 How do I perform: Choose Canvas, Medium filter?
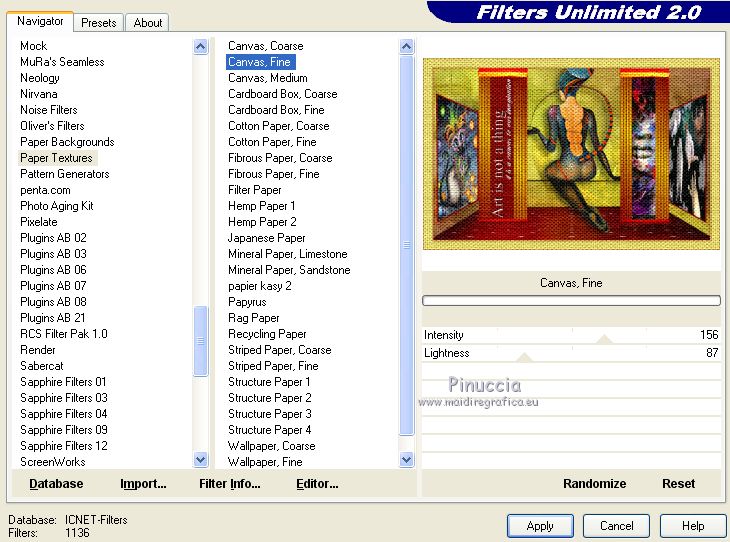coord(268,78)
